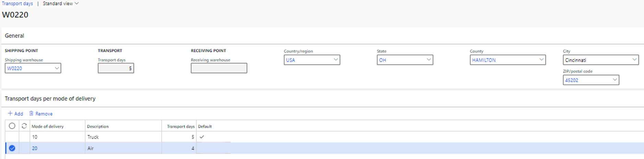Click the Remove trash icon

[31, 113]
